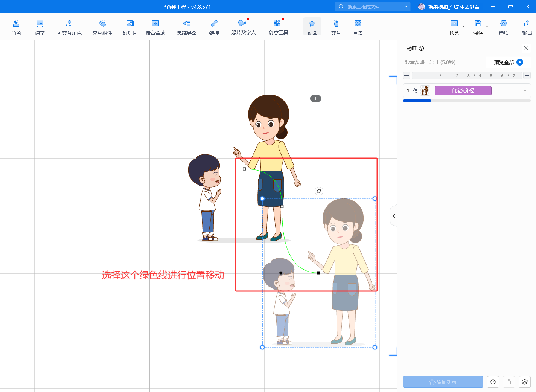Open the 保存 save dropdown arrow
Image resolution: width=536 pixels, height=392 pixels.
tap(487, 26)
